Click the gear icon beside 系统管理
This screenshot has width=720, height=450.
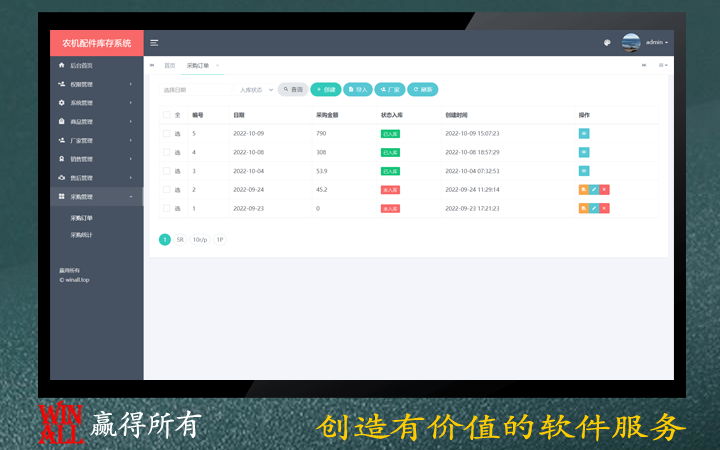(62, 103)
